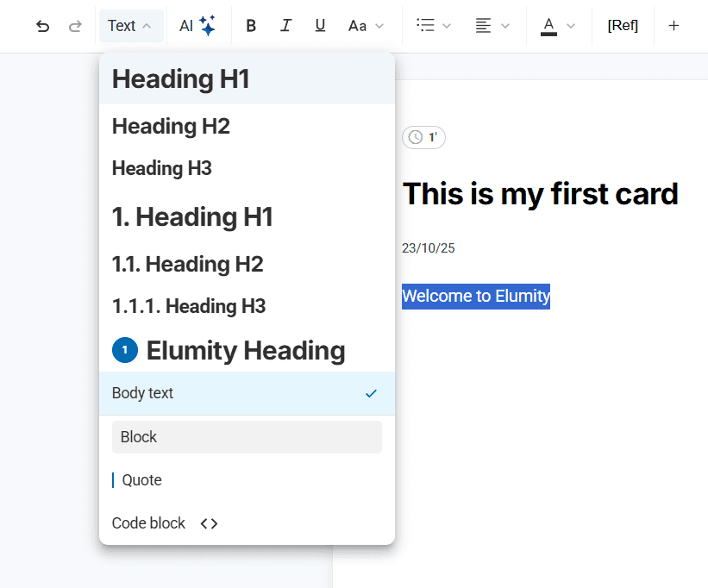This screenshot has width=708, height=588.
Task: Click the card title text
Action: (x=540, y=194)
